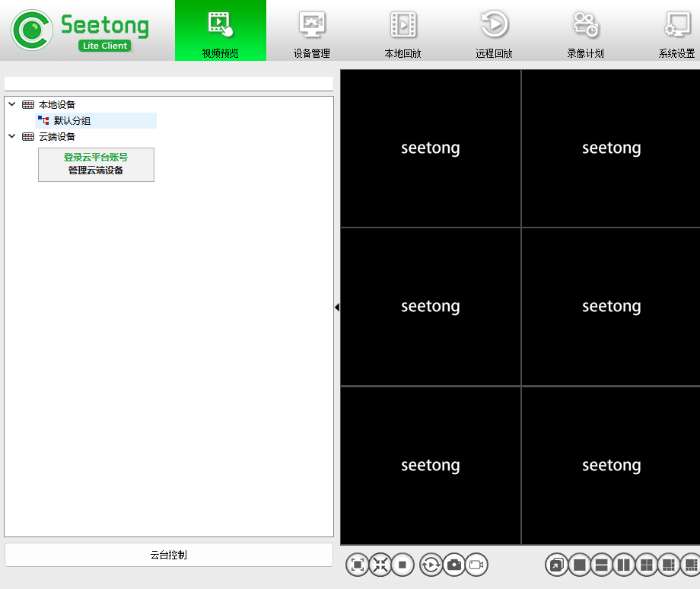Switch to eight-window layout icon
Viewport: 700px width, 589px height.
point(690,565)
